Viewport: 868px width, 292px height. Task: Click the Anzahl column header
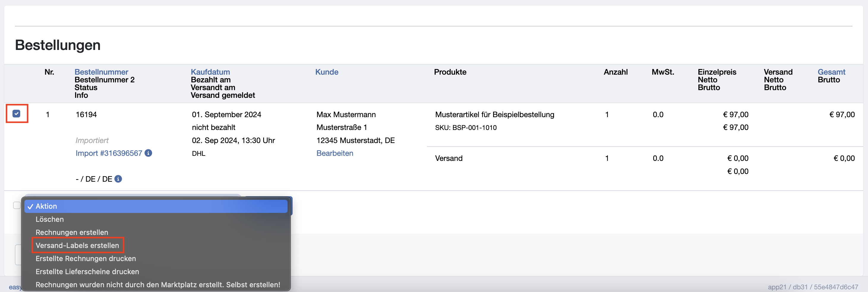click(616, 72)
